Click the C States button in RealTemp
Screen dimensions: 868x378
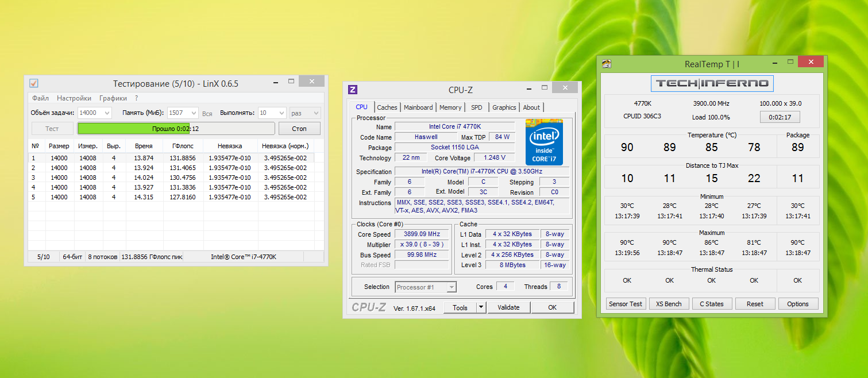712,304
